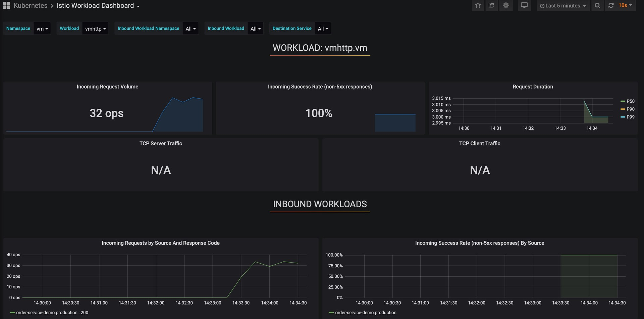Image resolution: width=644 pixels, height=319 pixels.
Task: Click the 32 ops value
Action: pos(106,113)
